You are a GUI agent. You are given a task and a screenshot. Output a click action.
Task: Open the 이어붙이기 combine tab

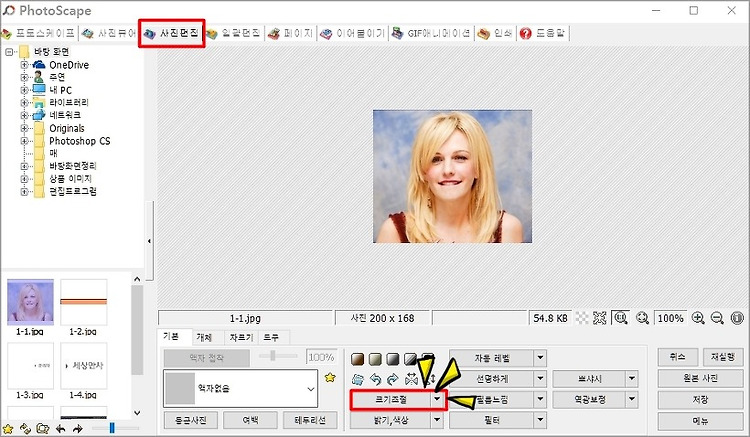point(353,33)
